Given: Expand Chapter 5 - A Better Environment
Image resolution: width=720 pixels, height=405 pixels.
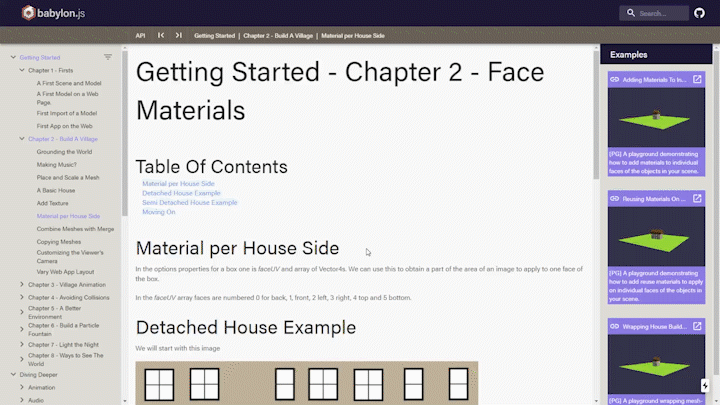Looking at the screenshot, I should pyautogui.click(x=22, y=312).
